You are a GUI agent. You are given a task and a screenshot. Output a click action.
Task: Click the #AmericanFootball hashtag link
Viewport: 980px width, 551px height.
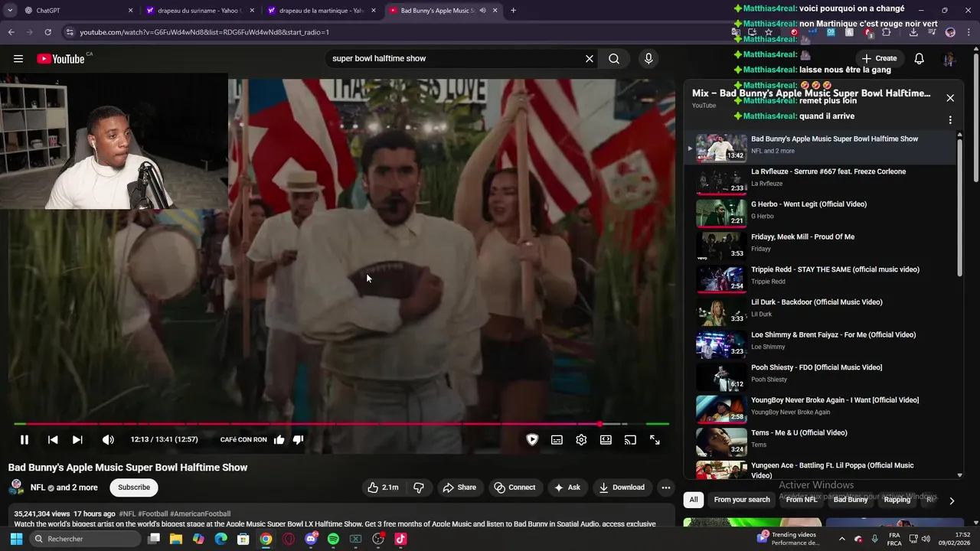pyautogui.click(x=200, y=514)
